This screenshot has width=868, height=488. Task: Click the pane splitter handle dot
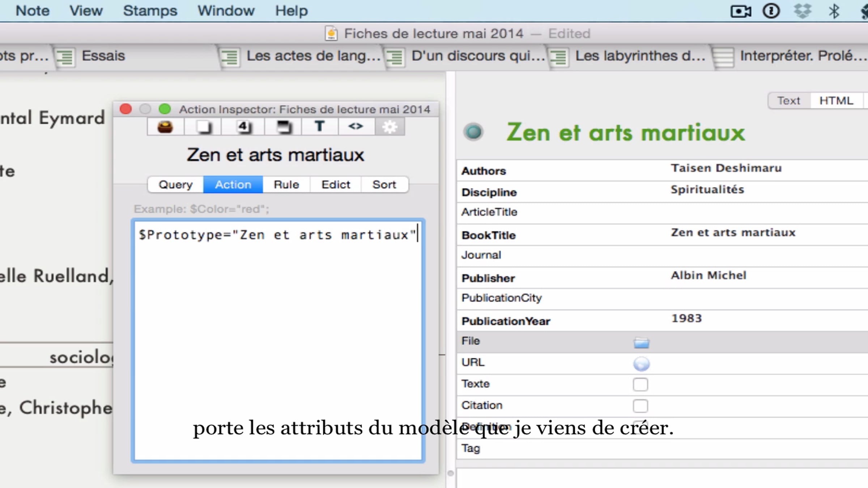click(450, 473)
